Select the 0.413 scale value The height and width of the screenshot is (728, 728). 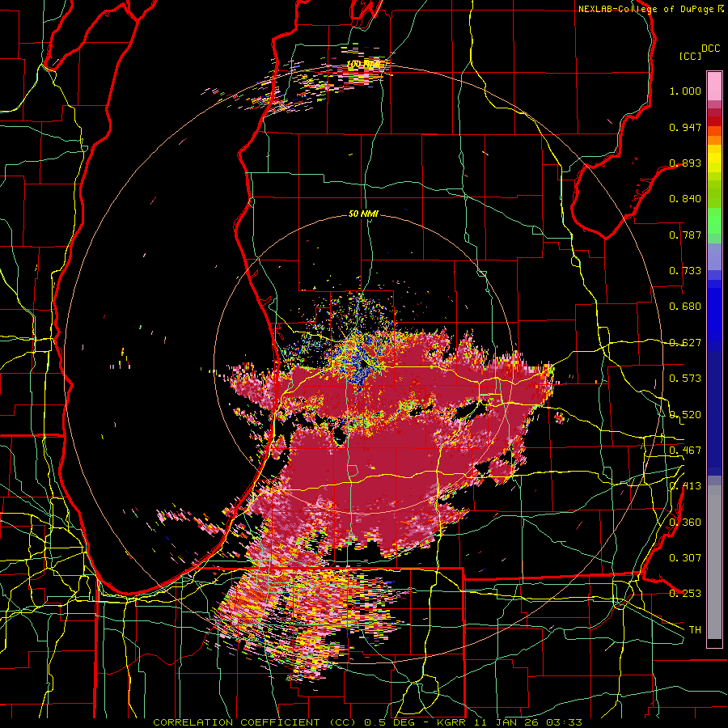685,486
